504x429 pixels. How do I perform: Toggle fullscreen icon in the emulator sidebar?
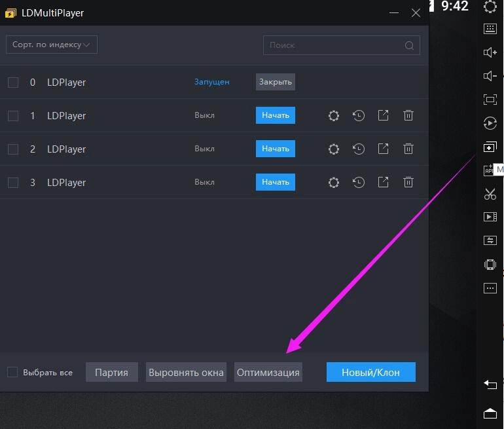pos(490,100)
